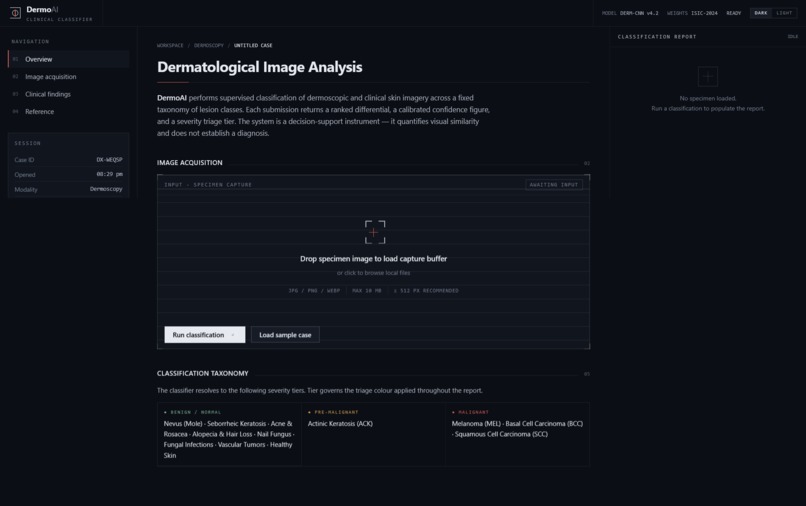Click the 'MAX 10 MB' size hint

pos(367,291)
